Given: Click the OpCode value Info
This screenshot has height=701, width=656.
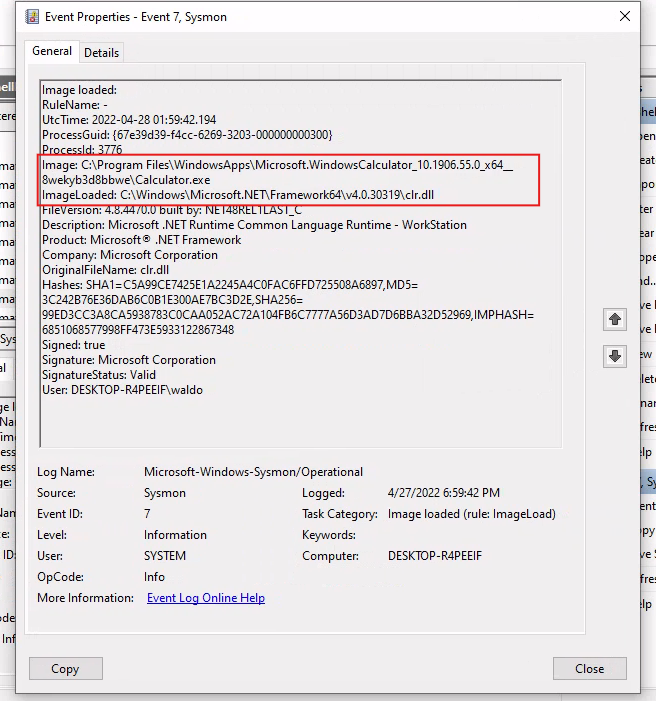Looking at the screenshot, I should pyautogui.click(x=154, y=577).
